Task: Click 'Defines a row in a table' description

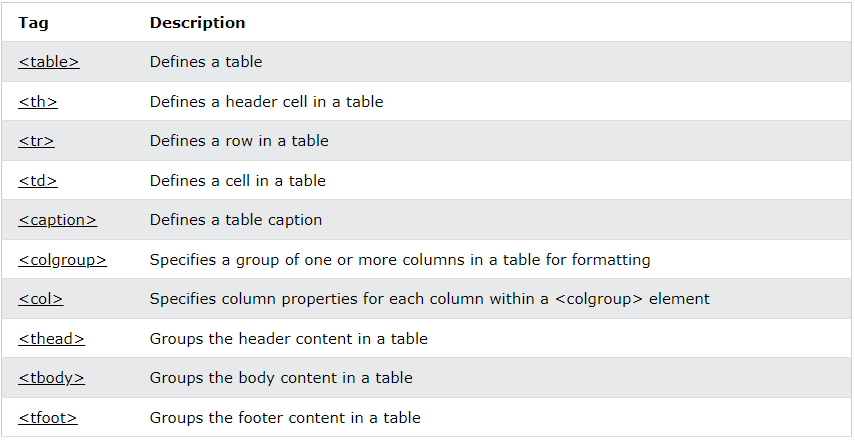Action: point(239,141)
